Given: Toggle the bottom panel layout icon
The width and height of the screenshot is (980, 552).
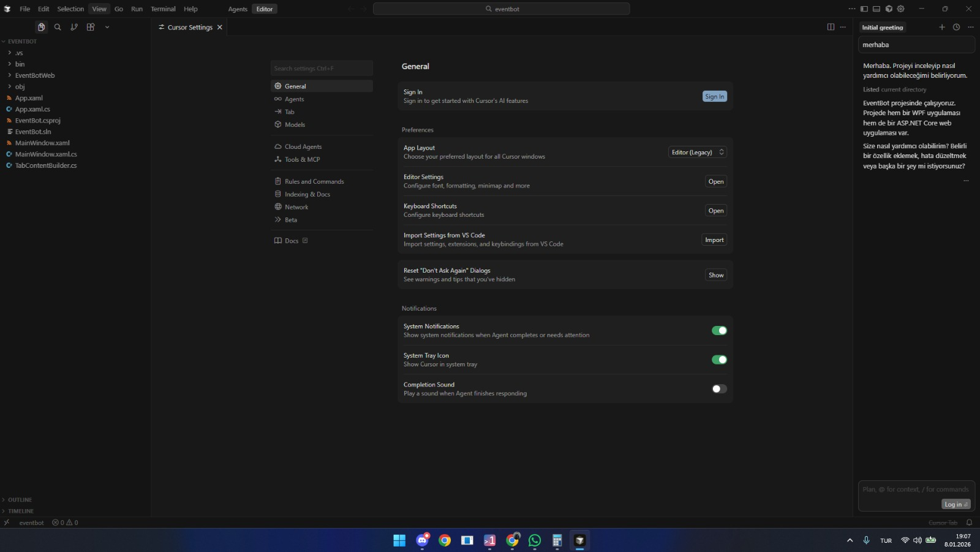Looking at the screenshot, I should tap(876, 9).
